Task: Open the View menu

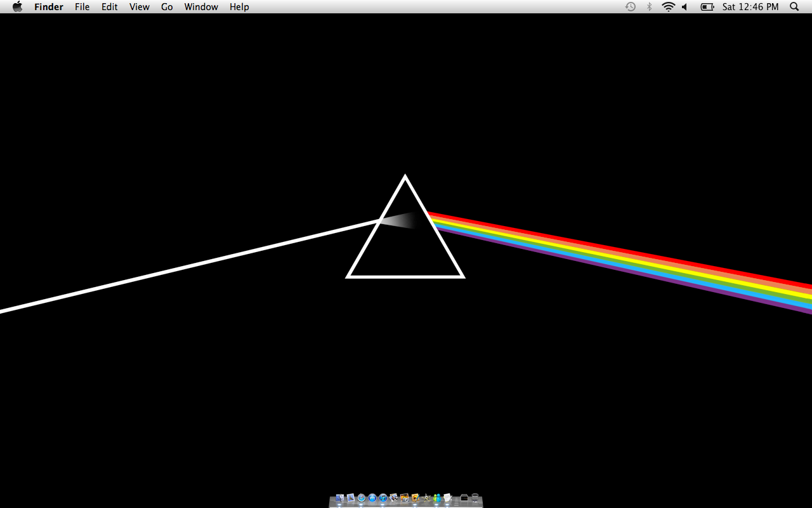Action: tap(139, 7)
